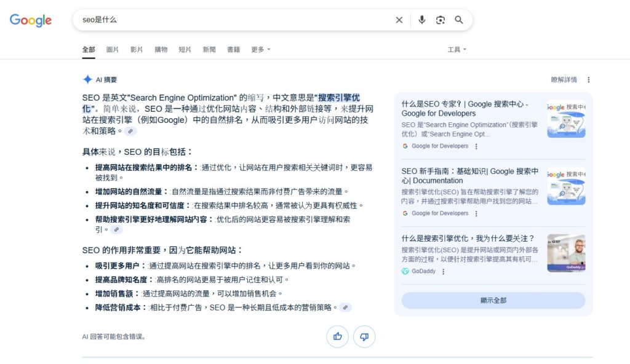Click the search input containing seo是什么
This screenshot has width=630, height=364.
(235, 20)
